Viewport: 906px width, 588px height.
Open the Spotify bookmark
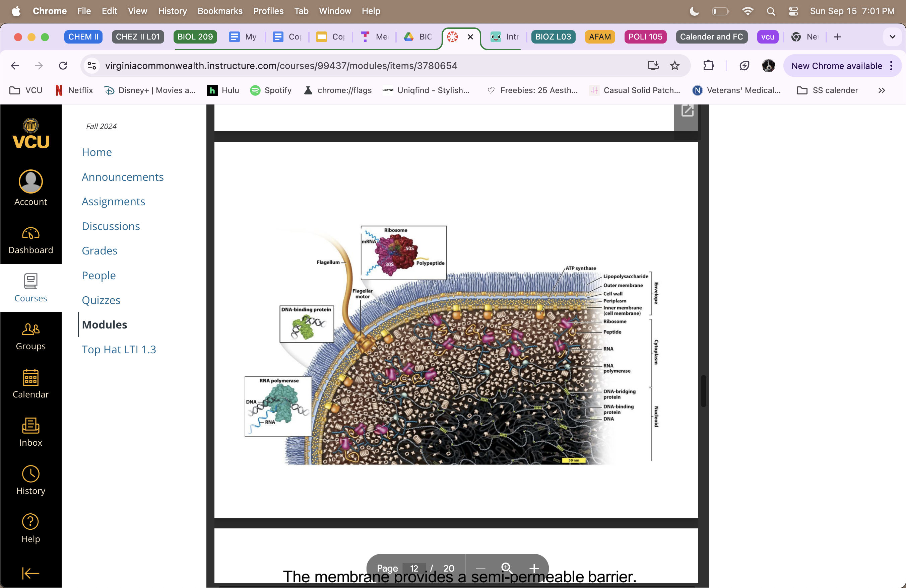pyautogui.click(x=271, y=90)
